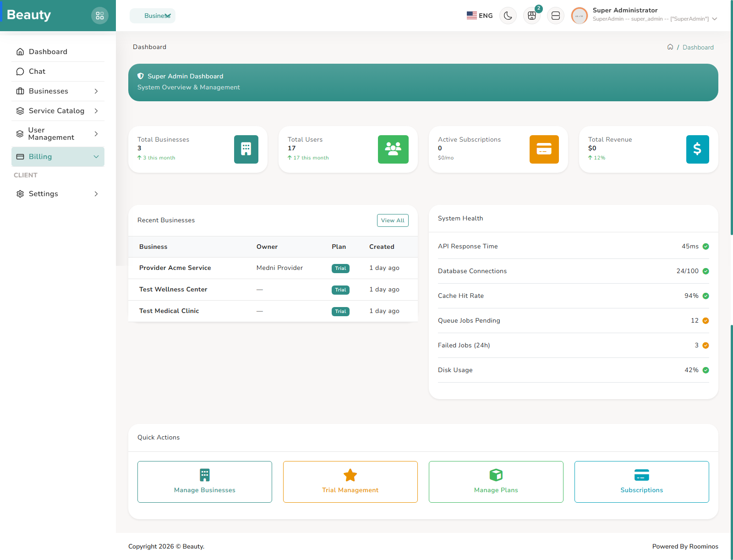Open the Chat section from the sidebar
The image size is (733, 560).
coord(37,71)
